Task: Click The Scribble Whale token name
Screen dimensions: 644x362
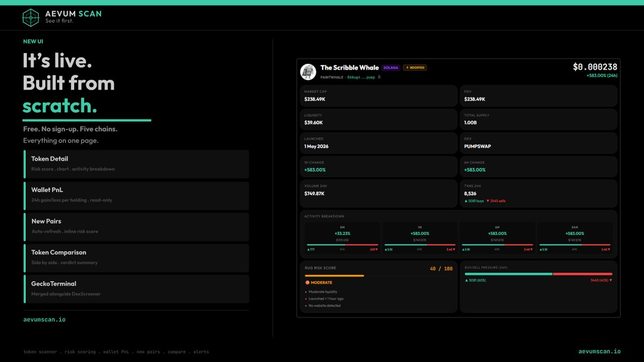Action: [x=349, y=68]
